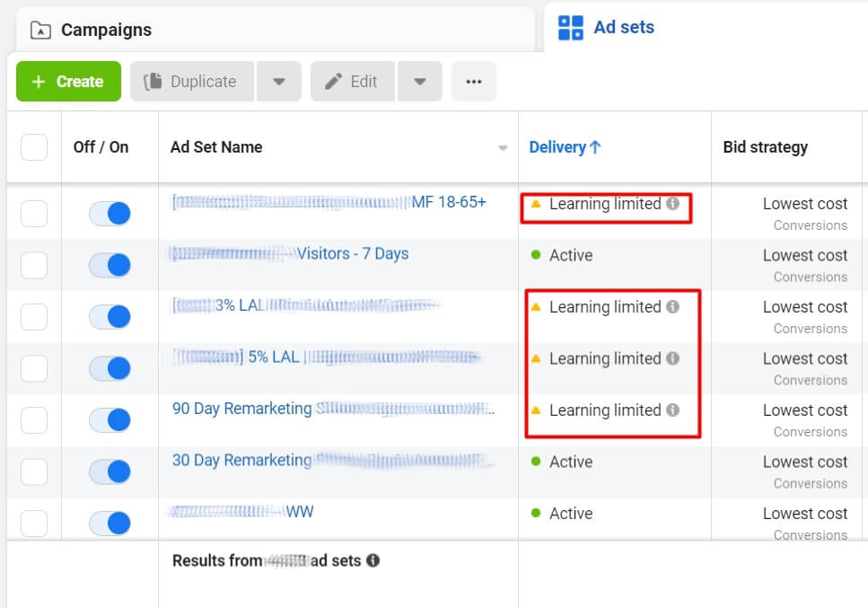868x608 pixels.
Task: Open more actions via the ellipsis icon
Action: [x=473, y=82]
